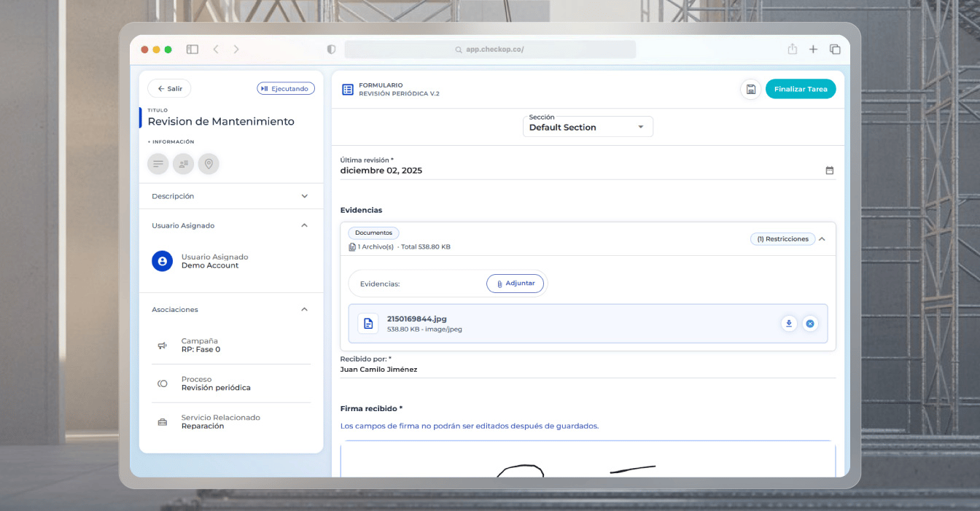Click the Finalizar Tarea button
The height and width of the screenshot is (511, 980).
[800, 89]
